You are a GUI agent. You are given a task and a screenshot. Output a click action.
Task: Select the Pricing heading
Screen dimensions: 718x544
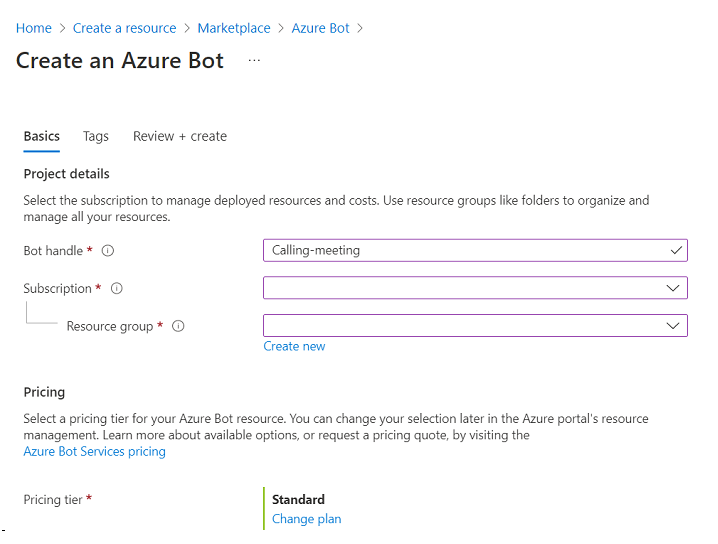(44, 392)
